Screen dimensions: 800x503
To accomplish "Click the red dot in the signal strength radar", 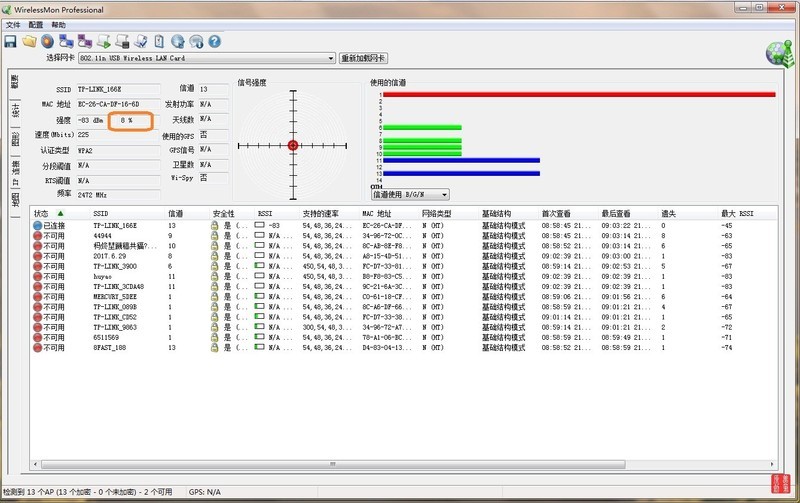I will (293, 145).
